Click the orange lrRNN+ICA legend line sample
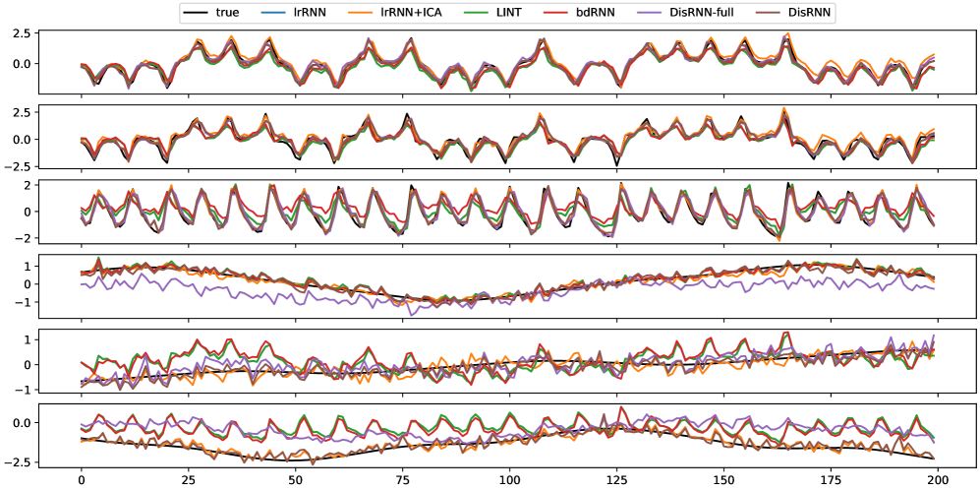This screenshot has height=490, width=980. click(361, 13)
